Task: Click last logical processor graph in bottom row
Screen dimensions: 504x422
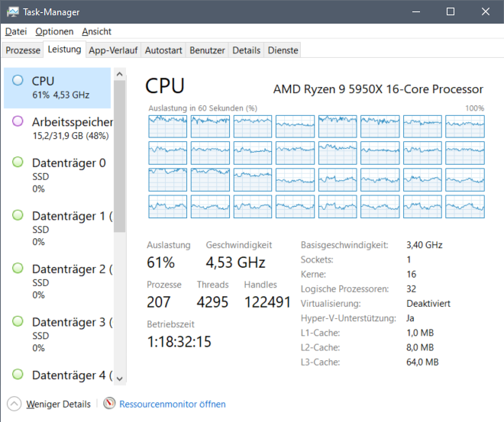Action: tap(465, 207)
